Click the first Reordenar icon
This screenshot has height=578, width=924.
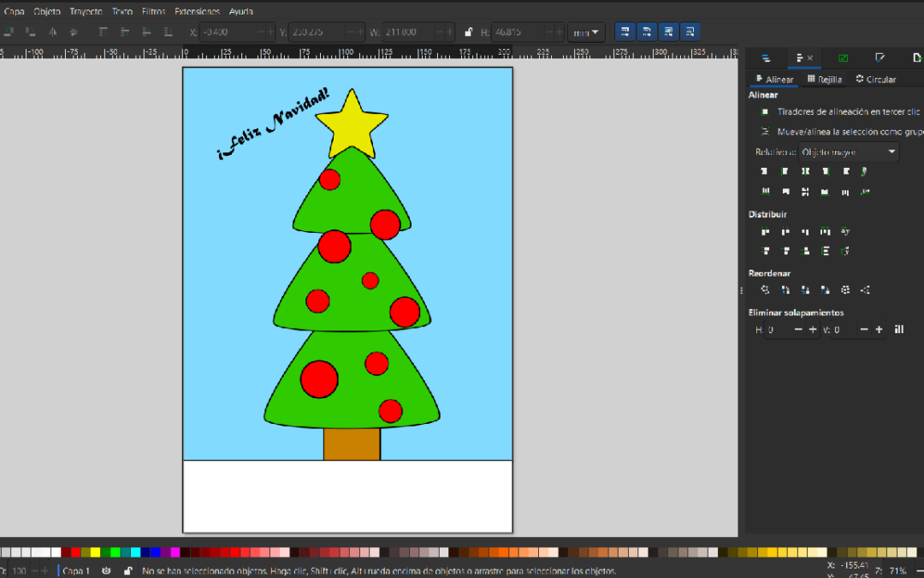[765, 290]
